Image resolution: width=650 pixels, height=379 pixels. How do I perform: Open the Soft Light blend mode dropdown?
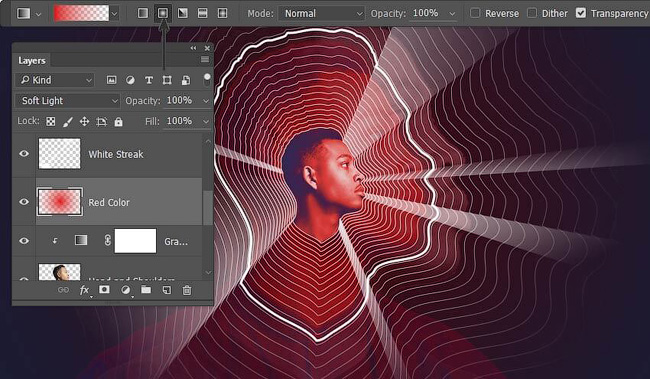click(x=68, y=101)
